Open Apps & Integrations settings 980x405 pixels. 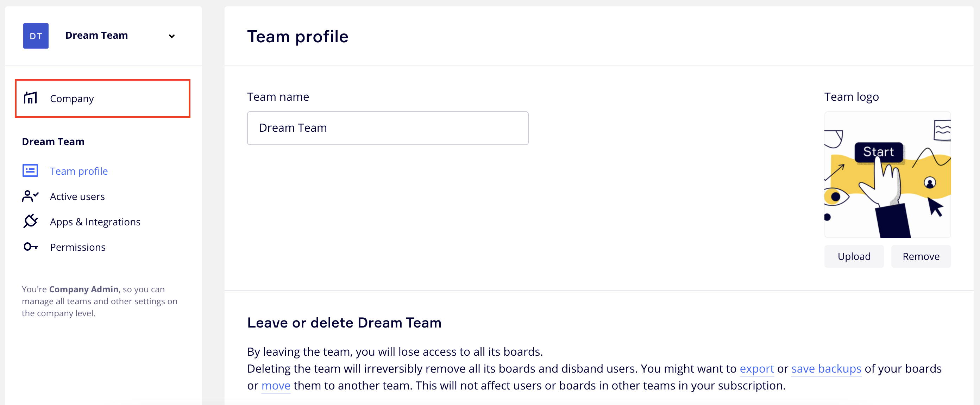pyautogui.click(x=95, y=222)
